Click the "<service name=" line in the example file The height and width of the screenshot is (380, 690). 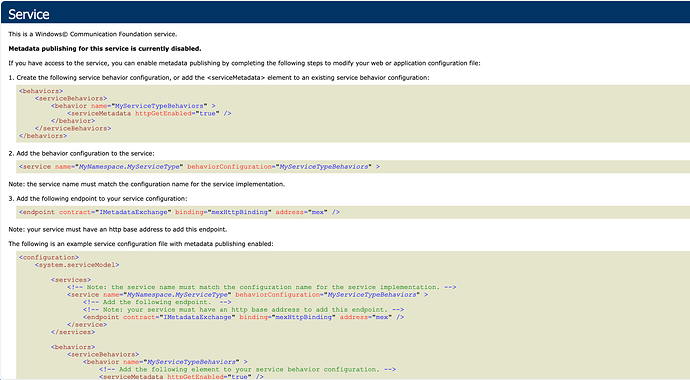click(247, 295)
